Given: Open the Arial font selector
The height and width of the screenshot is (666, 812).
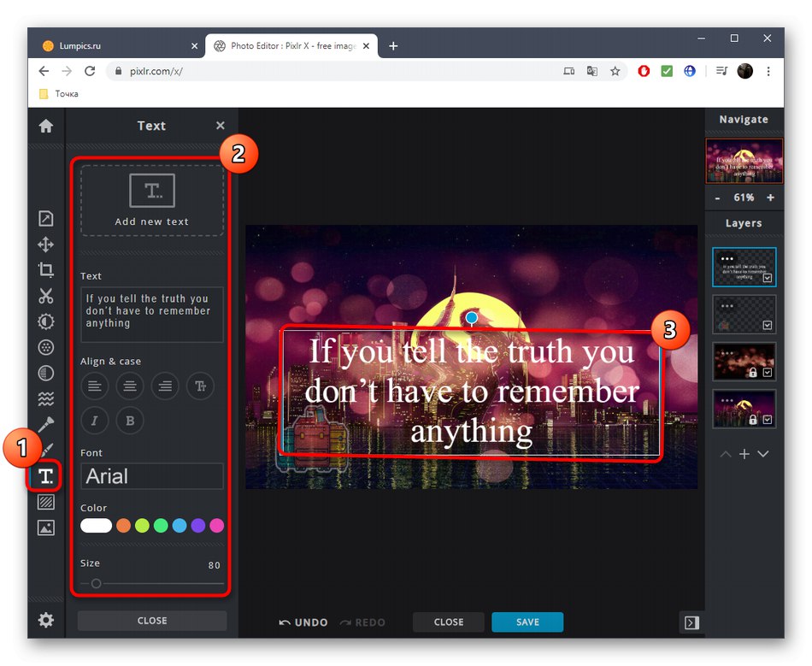Looking at the screenshot, I should (x=152, y=476).
